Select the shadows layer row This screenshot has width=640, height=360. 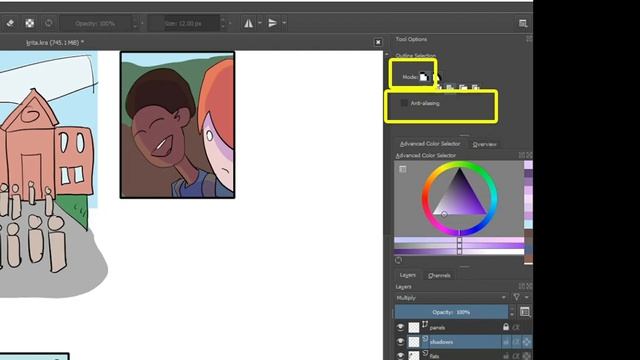click(463, 342)
